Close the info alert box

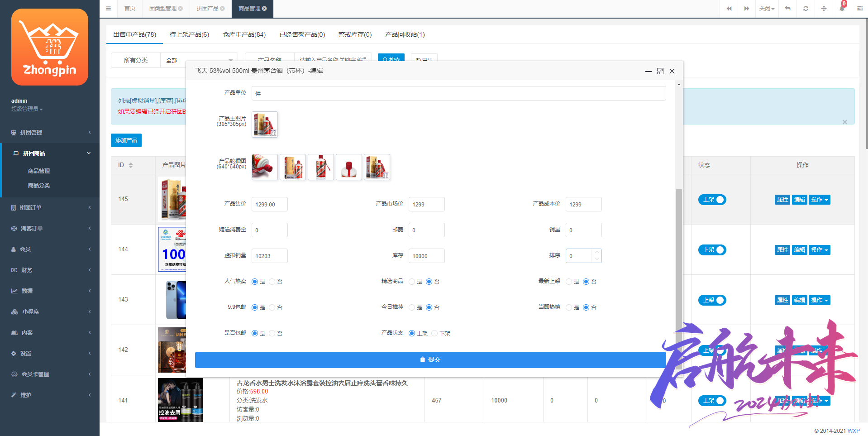844,122
